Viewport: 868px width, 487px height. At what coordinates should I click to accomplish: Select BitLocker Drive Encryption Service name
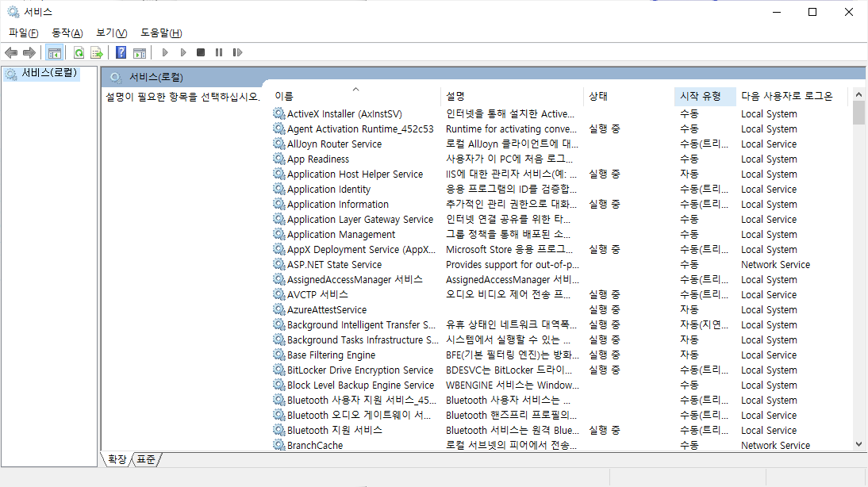coord(360,370)
